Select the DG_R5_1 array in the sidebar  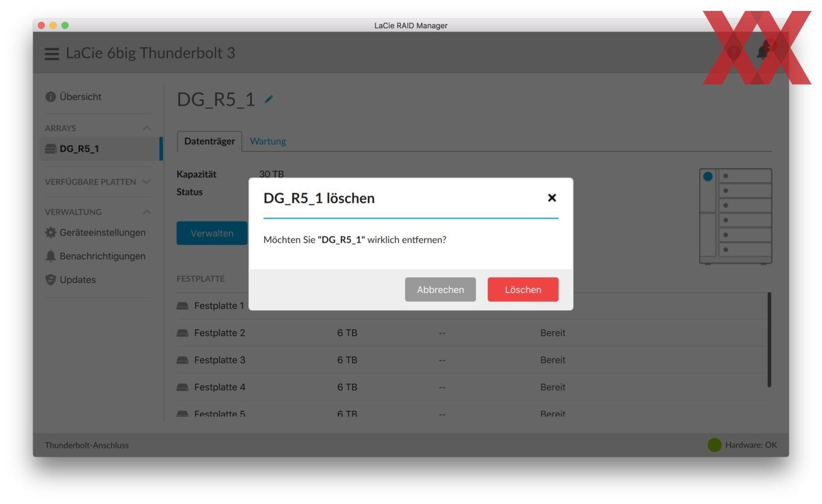[x=100, y=149]
